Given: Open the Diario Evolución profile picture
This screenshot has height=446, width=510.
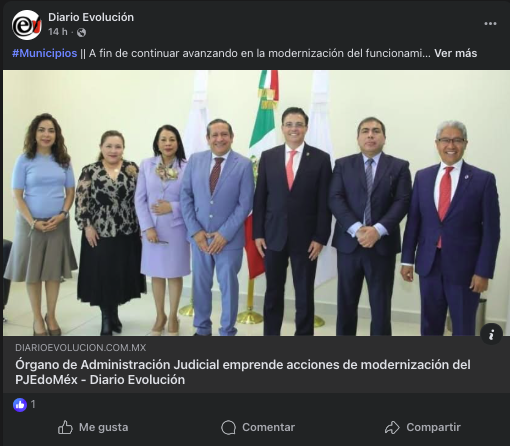Looking at the screenshot, I should 27,25.
